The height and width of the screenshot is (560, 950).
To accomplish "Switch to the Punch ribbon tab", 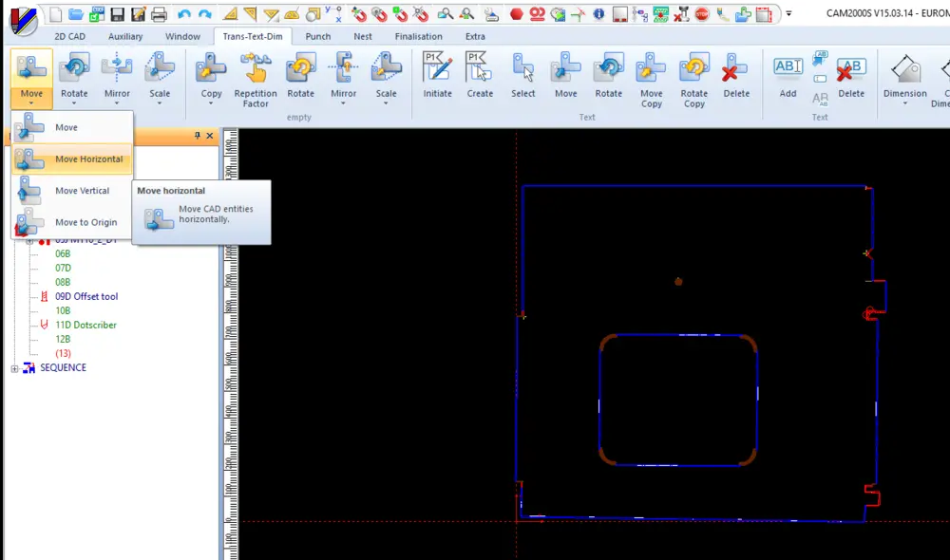I will [x=317, y=36].
